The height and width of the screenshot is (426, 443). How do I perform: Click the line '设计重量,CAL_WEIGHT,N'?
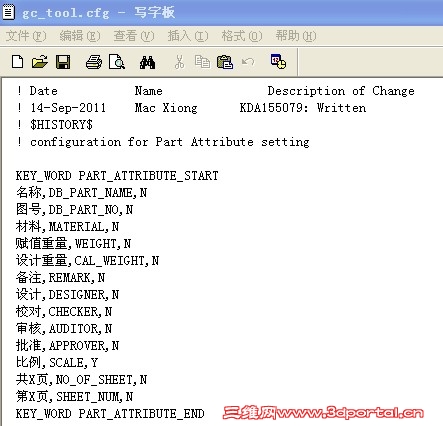[x=87, y=261]
